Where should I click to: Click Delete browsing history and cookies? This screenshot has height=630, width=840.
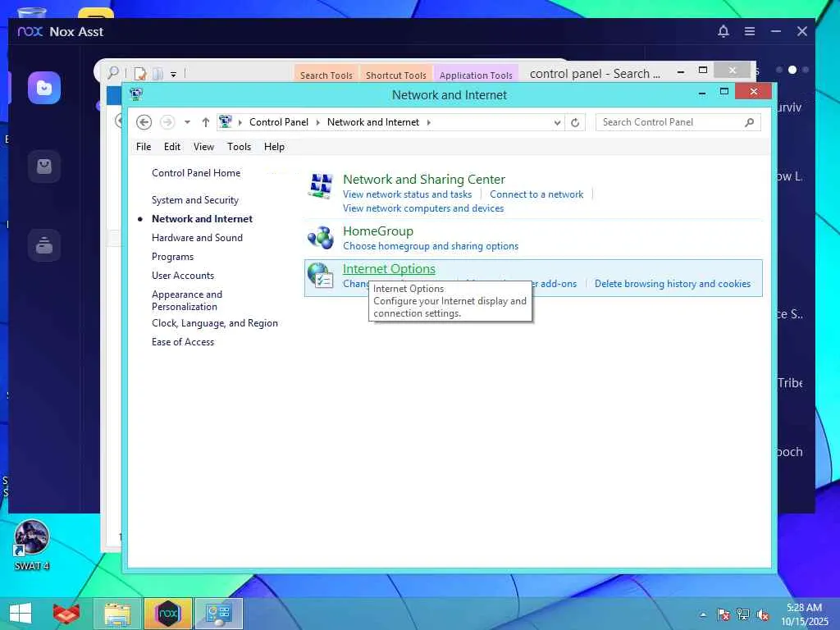pos(673,283)
